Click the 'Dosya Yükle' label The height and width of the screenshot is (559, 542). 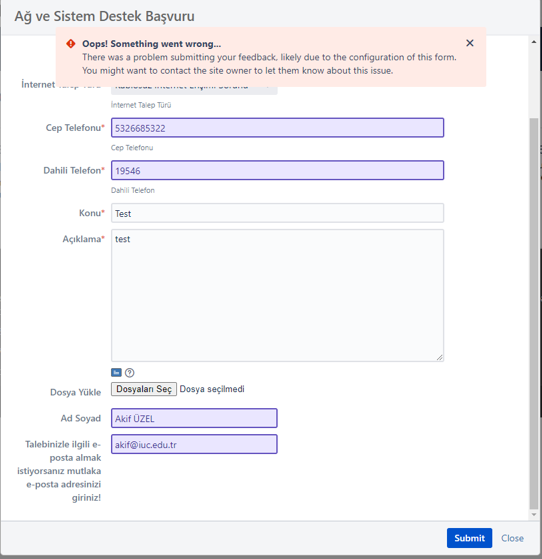(76, 392)
